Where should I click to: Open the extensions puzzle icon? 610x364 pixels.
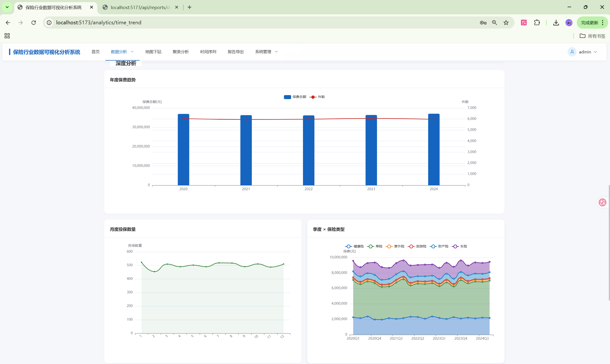point(537,23)
